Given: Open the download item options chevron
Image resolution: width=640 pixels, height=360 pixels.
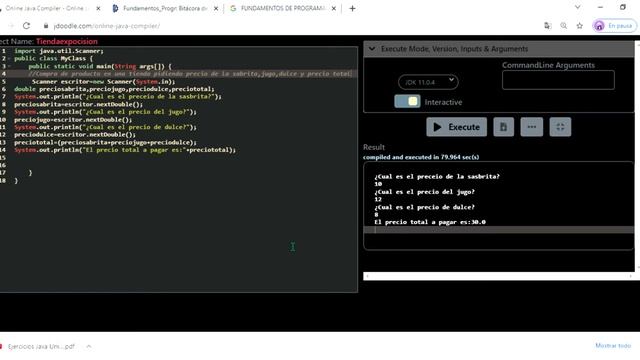Looking at the screenshot, I should (x=89, y=347).
